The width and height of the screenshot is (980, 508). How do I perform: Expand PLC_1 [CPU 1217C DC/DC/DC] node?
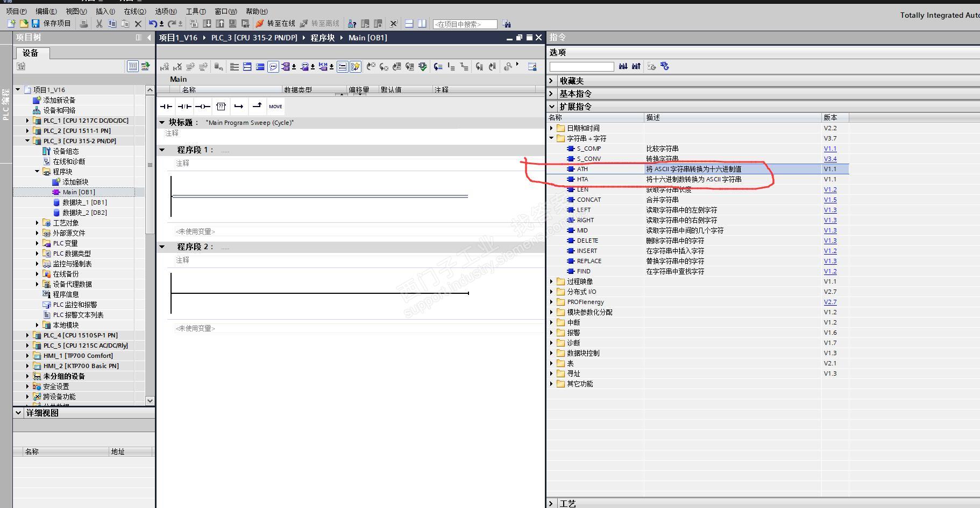tap(27, 121)
